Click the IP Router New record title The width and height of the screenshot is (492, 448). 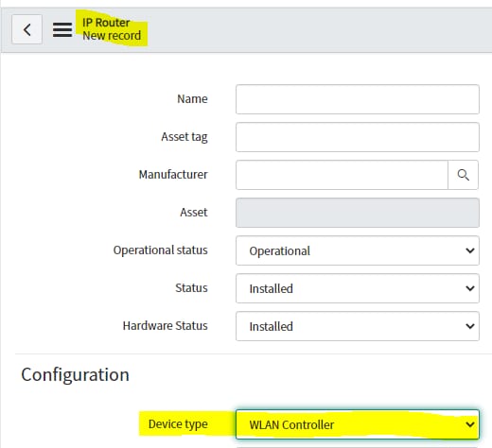click(112, 29)
